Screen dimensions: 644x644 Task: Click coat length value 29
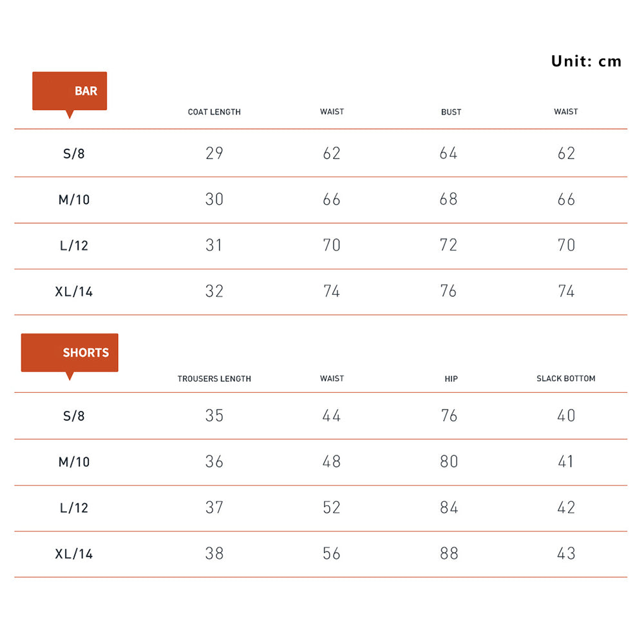tap(214, 153)
